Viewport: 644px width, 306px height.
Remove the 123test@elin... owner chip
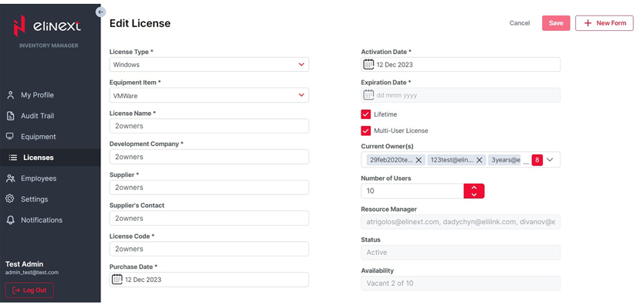tap(479, 160)
